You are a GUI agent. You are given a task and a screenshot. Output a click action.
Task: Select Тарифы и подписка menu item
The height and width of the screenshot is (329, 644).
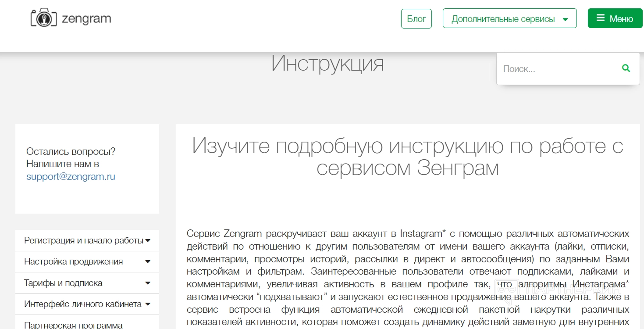(87, 283)
